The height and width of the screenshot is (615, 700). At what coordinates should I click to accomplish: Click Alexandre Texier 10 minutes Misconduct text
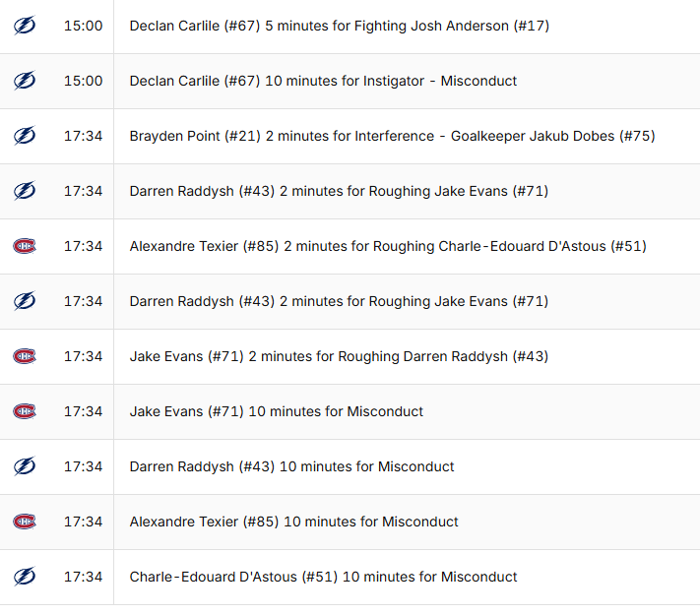(293, 522)
